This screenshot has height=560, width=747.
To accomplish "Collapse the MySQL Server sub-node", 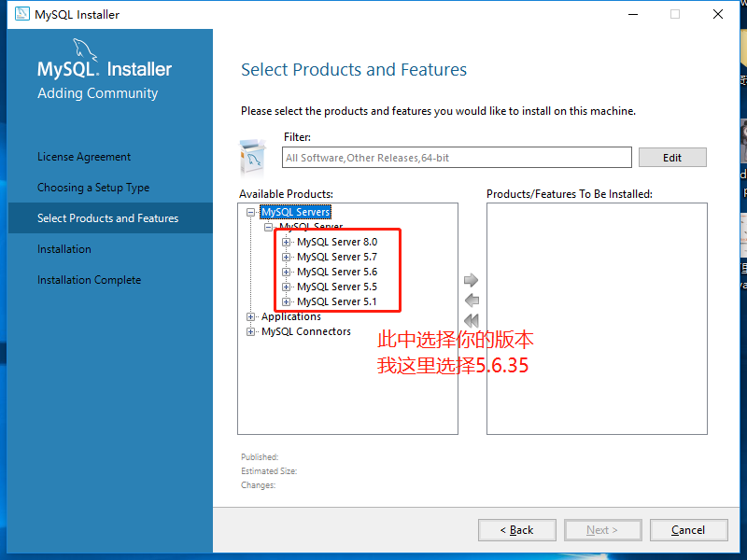I will click(x=268, y=227).
